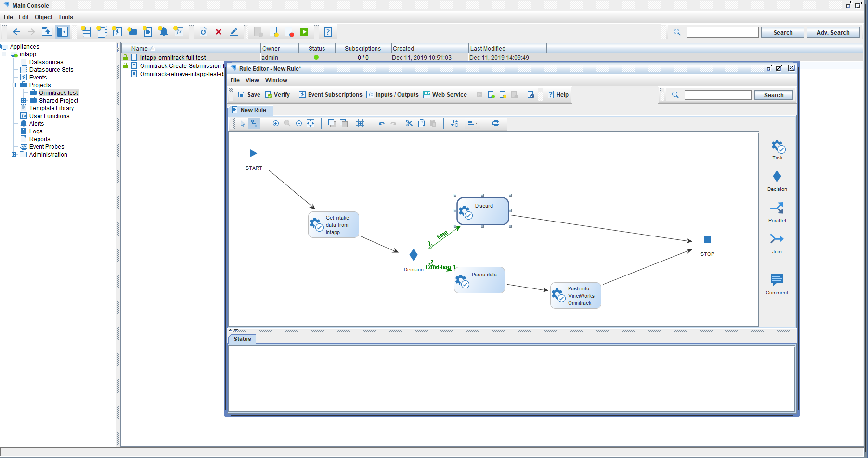Select the Decision tool in palette
868x458 pixels.
[x=777, y=181]
